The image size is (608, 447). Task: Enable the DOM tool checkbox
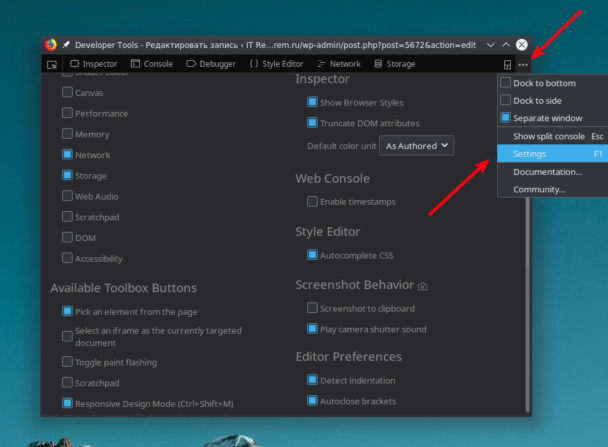67,237
